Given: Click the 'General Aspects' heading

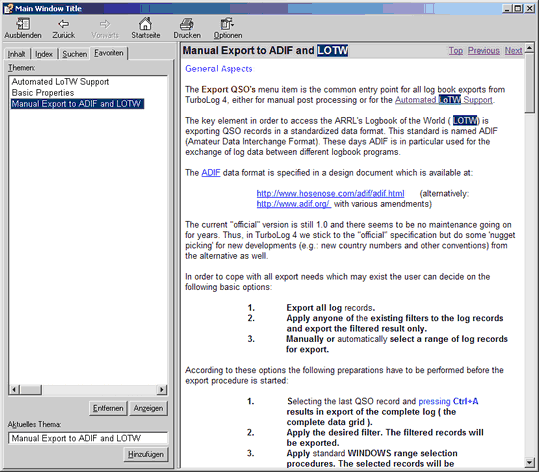Looking at the screenshot, I should point(219,69).
